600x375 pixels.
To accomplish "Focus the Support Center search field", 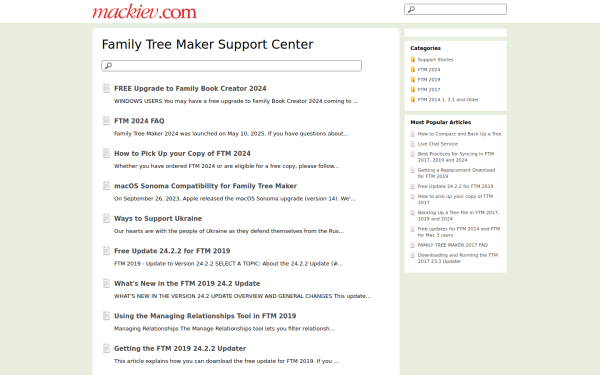I will coord(232,66).
